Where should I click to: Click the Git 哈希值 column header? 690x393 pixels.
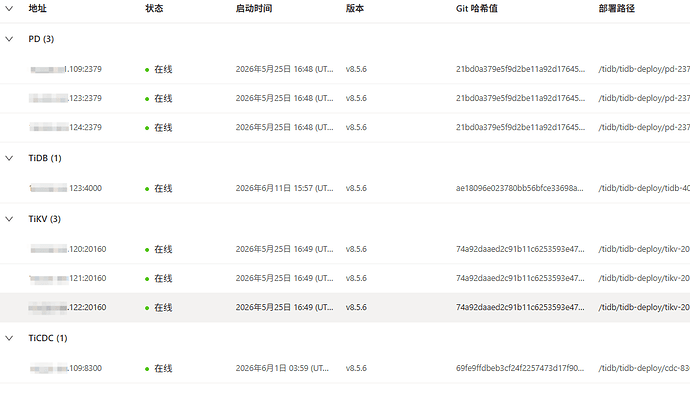tap(477, 8)
